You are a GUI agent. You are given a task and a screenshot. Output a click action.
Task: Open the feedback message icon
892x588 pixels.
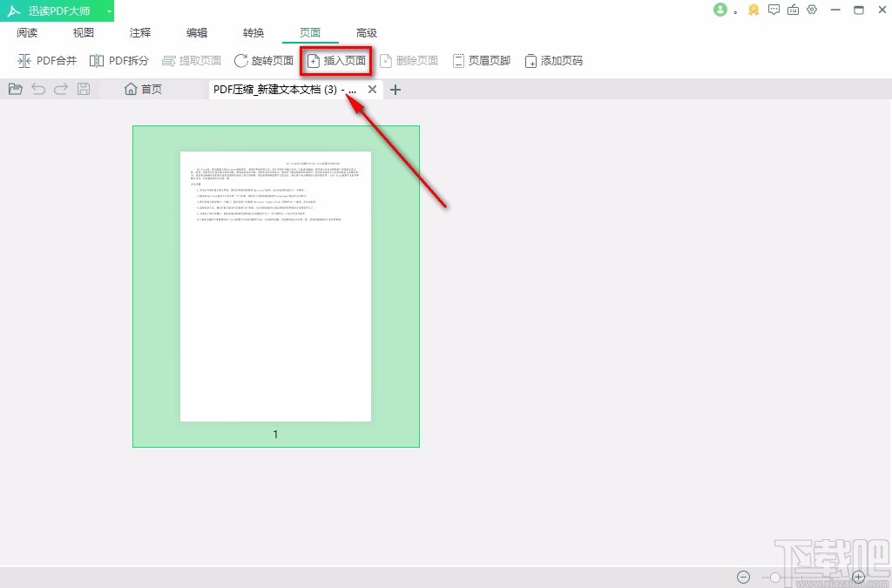coord(774,10)
